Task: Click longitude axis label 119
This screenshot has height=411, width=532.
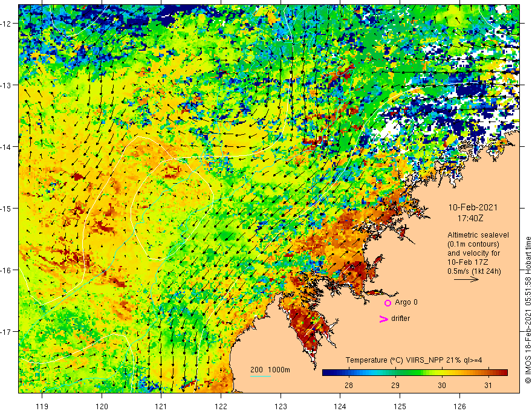Action: pos(42,406)
